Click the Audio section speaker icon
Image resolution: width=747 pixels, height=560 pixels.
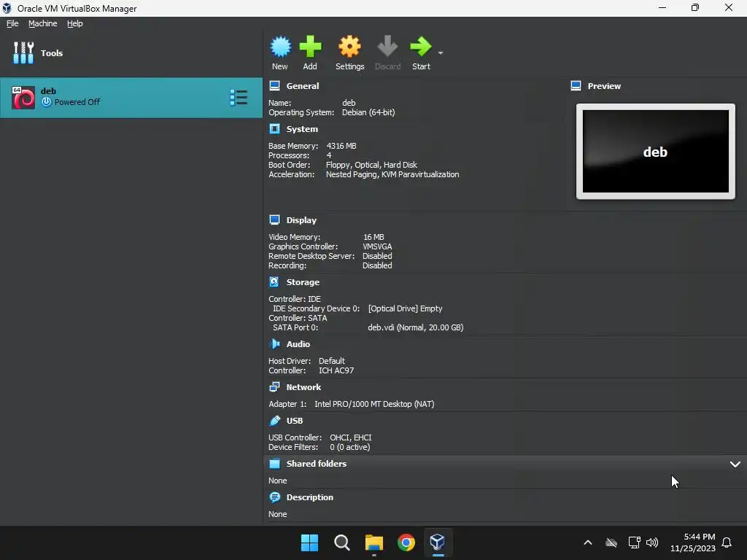[x=274, y=344]
